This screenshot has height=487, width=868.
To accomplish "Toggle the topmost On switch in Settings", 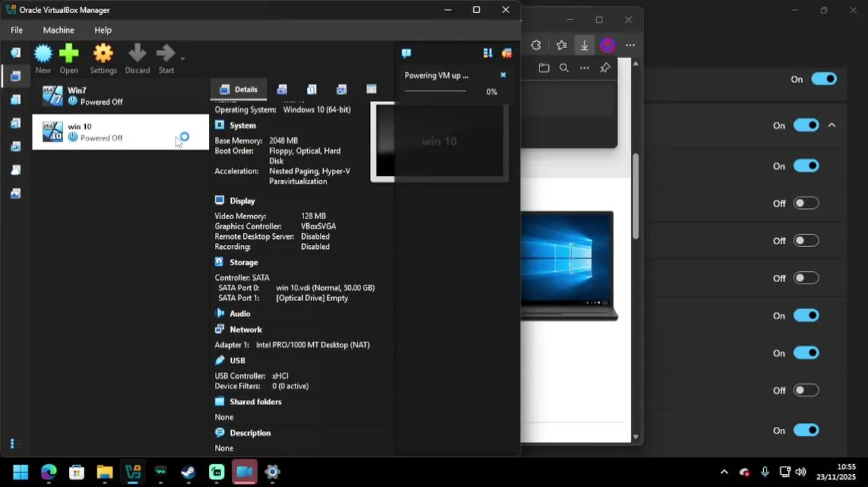I will pos(824,79).
